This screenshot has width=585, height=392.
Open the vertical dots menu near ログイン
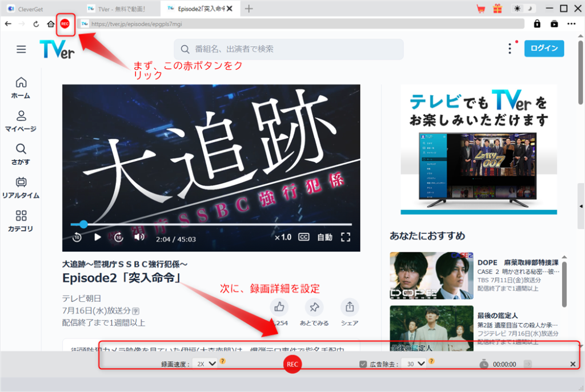pos(510,49)
